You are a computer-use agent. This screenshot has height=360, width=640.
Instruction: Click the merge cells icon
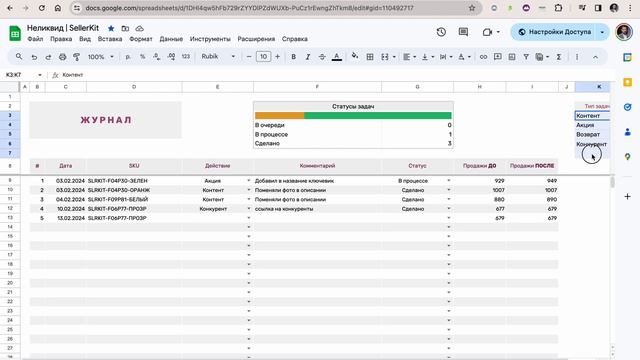(x=385, y=57)
